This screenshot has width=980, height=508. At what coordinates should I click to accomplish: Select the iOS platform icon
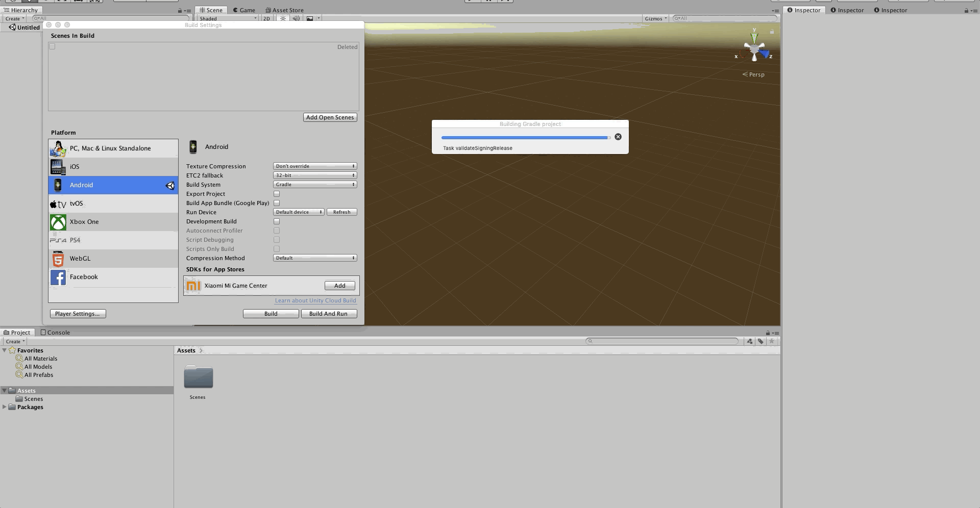58,167
